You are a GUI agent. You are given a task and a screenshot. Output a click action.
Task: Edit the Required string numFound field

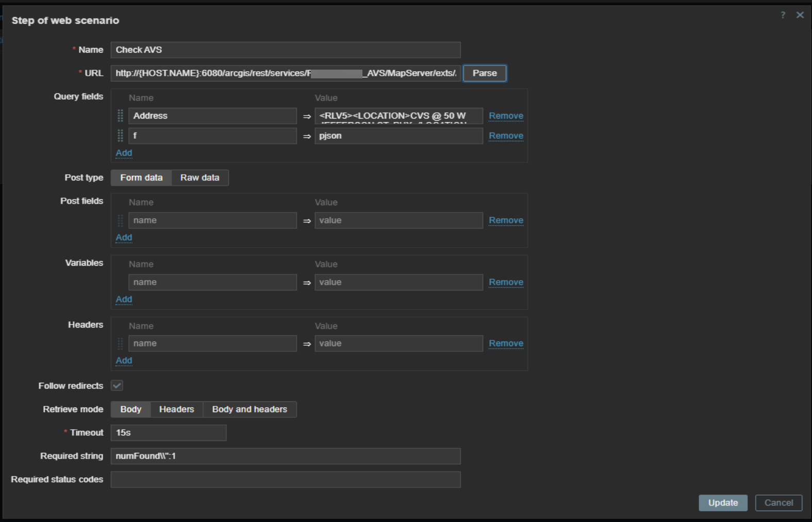tap(286, 456)
